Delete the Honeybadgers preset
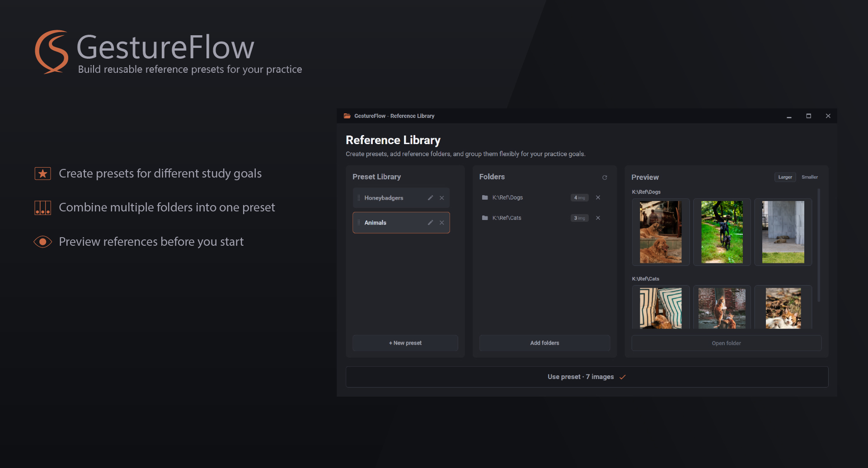 [x=442, y=198]
